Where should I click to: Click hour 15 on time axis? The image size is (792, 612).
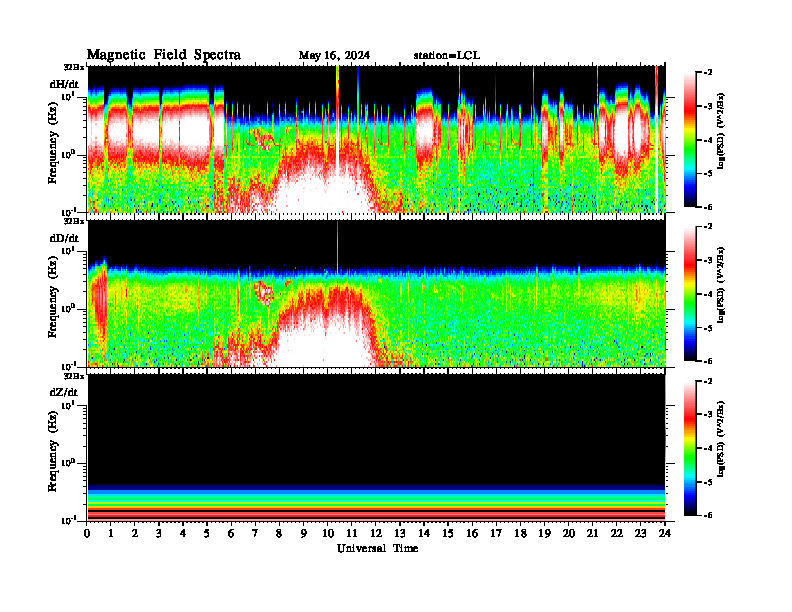pos(448,534)
